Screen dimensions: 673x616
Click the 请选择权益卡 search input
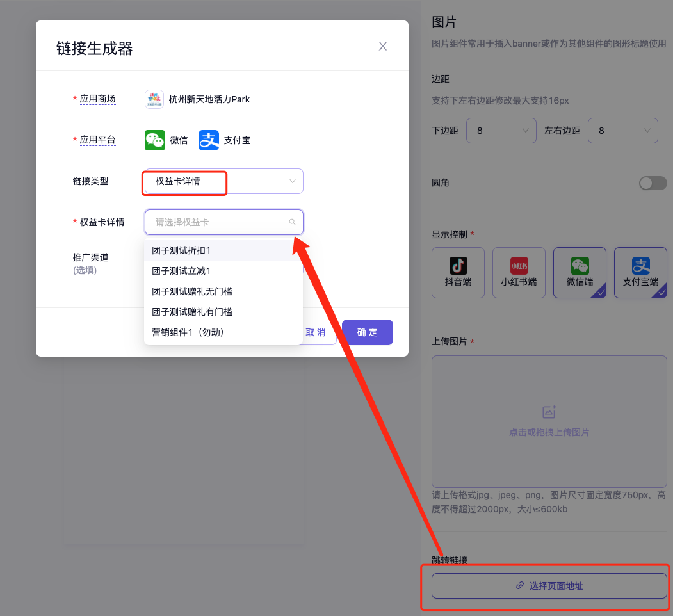(218, 222)
